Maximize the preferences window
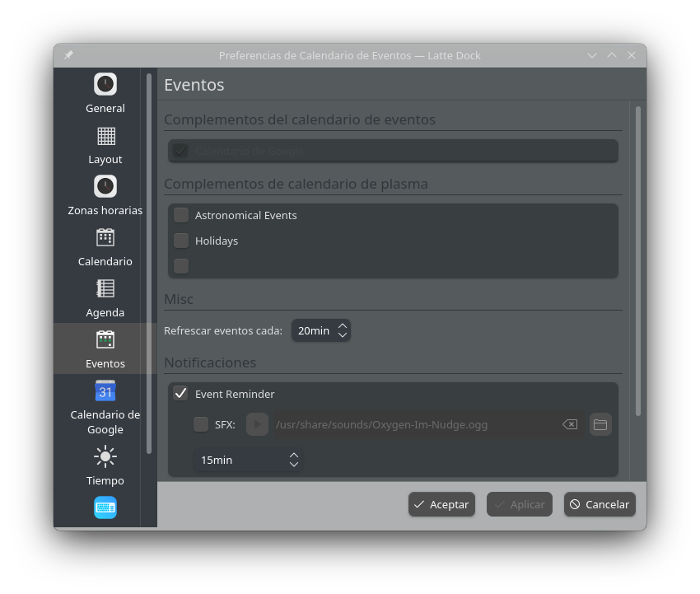This screenshot has width=700, height=594. pyautogui.click(x=612, y=55)
